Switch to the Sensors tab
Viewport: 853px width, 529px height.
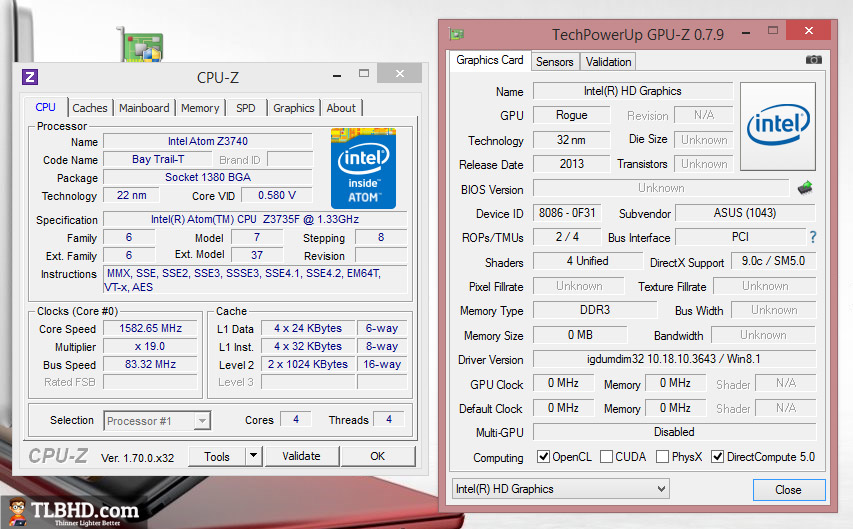coord(554,62)
